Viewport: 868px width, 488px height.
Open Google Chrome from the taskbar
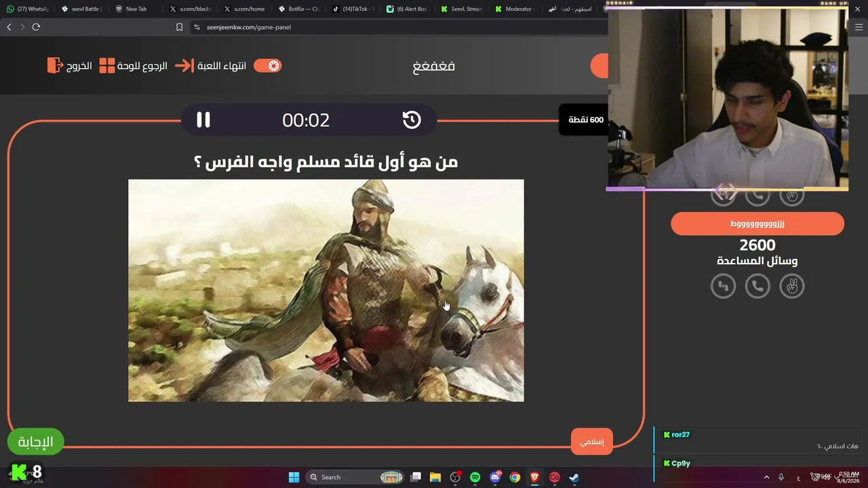click(515, 477)
